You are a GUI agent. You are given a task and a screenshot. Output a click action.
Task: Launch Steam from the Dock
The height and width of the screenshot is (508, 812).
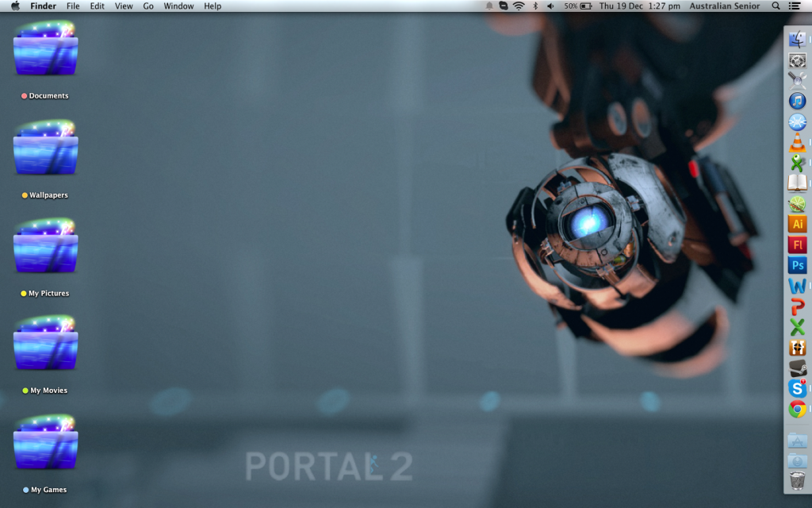coord(797,368)
